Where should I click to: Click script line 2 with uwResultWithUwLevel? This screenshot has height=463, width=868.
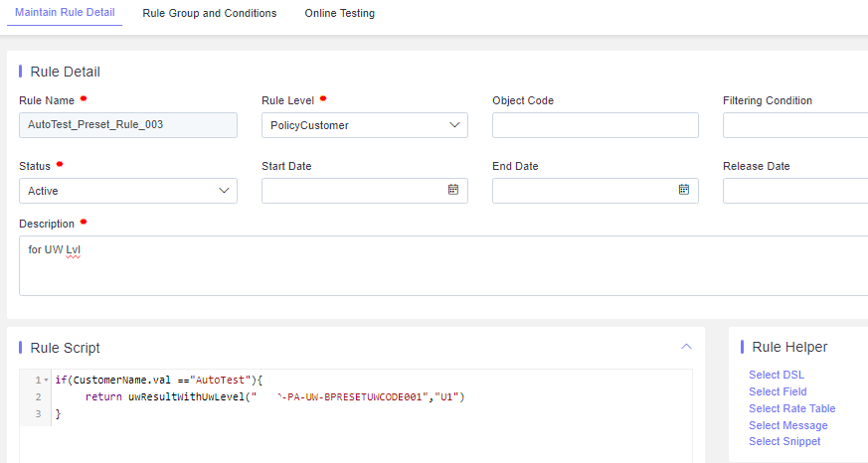[274, 396]
